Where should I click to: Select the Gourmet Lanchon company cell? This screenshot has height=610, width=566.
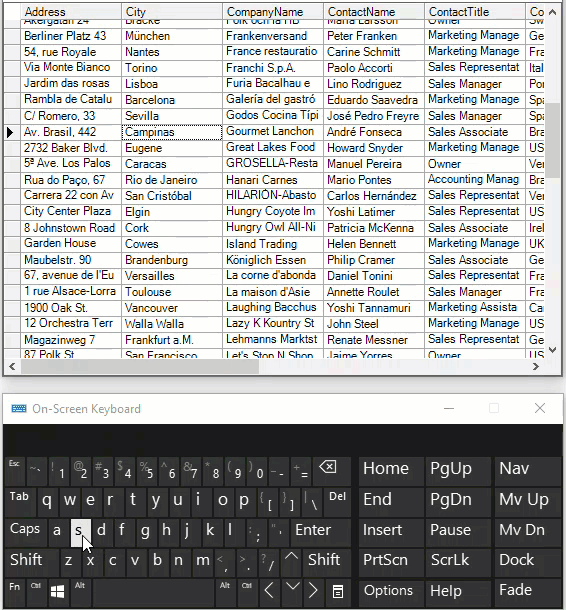click(x=273, y=132)
